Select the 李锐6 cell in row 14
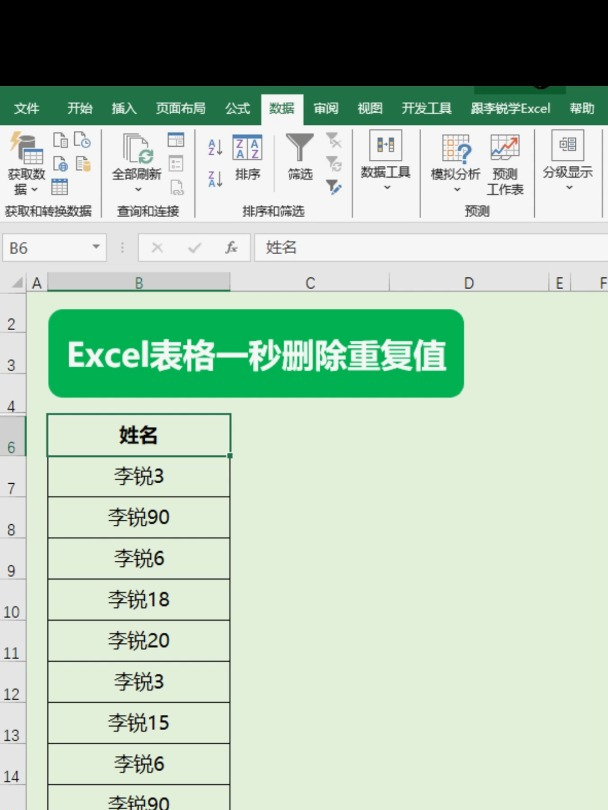The width and height of the screenshot is (608, 810). pyautogui.click(x=138, y=765)
